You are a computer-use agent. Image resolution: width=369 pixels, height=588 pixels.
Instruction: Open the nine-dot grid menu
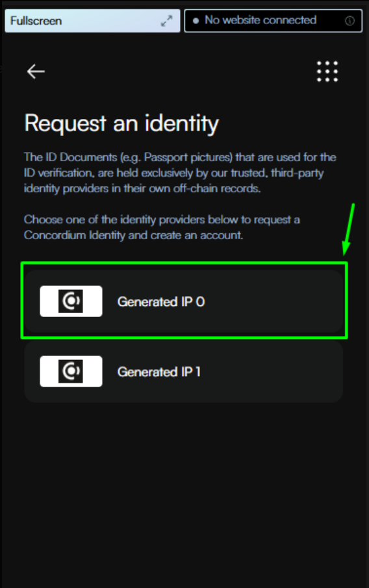pos(327,71)
